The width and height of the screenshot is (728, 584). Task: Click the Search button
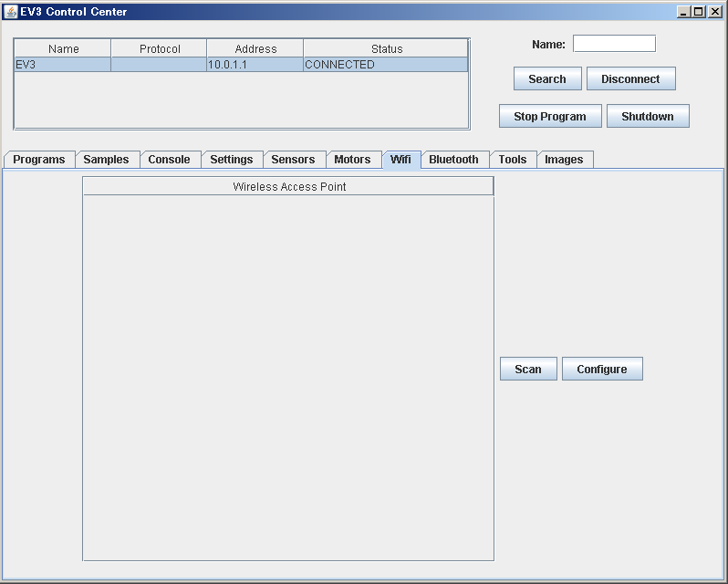(547, 78)
